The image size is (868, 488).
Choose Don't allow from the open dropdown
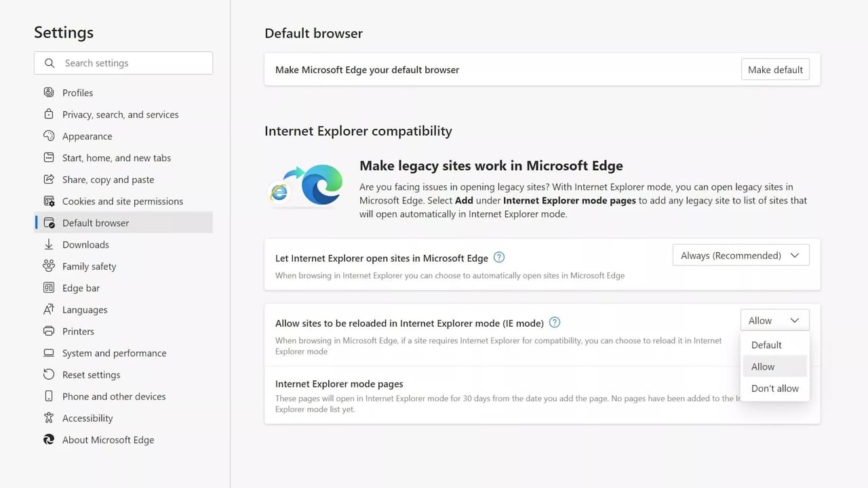click(774, 388)
